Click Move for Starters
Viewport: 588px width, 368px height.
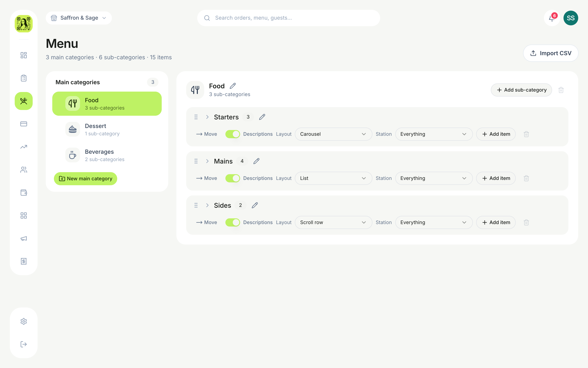(x=207, y=134)
